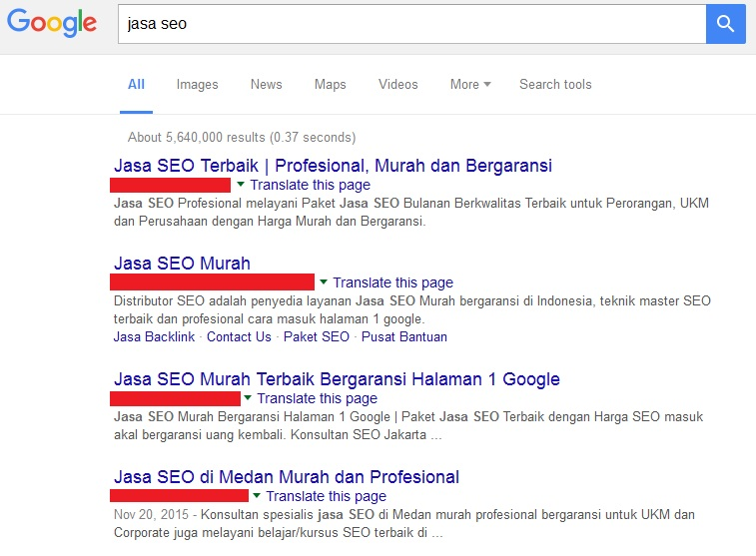Click the 'About 5,640,000 results' stats text
The height and width of the screenshot is (556, 756).
tap(242, 138)
